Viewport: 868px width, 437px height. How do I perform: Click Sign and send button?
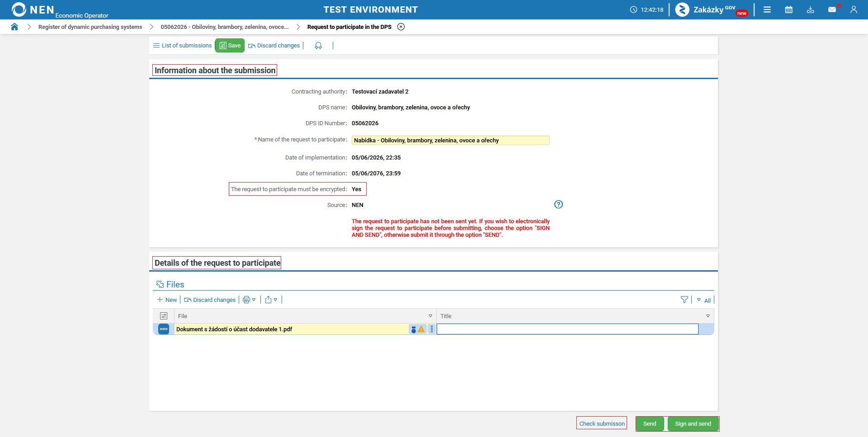(693, 423)
